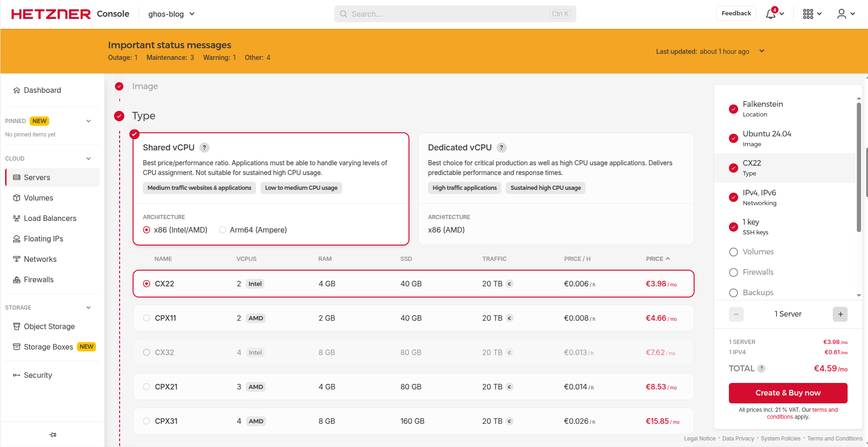This screenshot has width=868, height=447.
Task: Click the pin sidebar icon at bottom
Action: pos(53,435)
